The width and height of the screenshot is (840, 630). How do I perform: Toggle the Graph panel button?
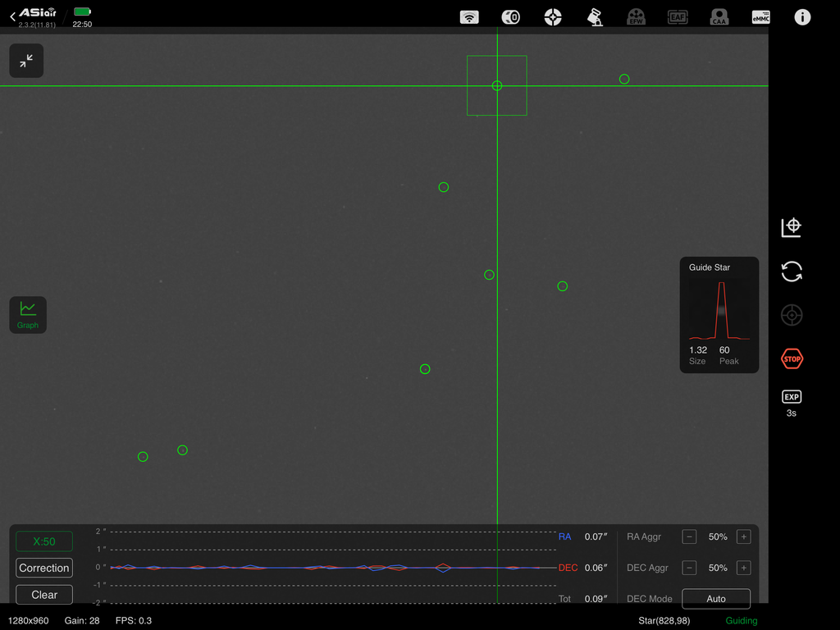coord(28,315)
